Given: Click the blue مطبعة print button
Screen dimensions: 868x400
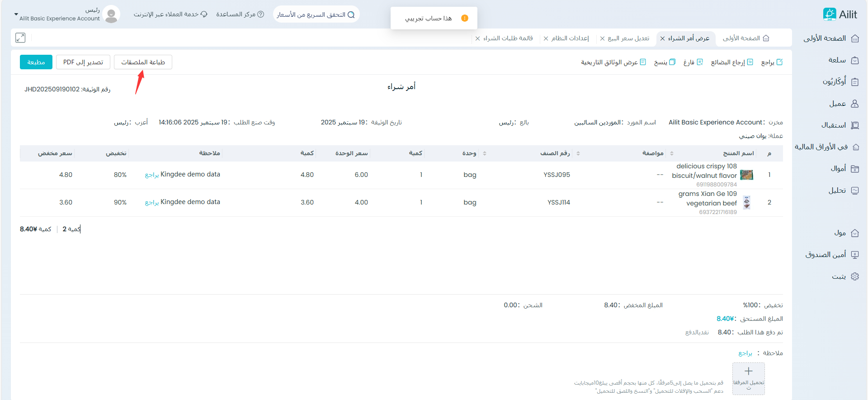Looking at the screenshot, I should [36, 62].
